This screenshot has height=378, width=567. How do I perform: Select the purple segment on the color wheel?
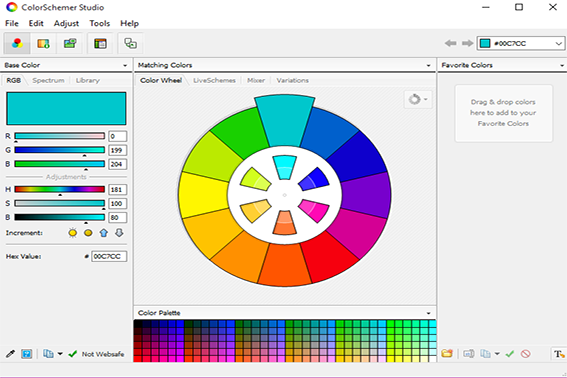367,195
